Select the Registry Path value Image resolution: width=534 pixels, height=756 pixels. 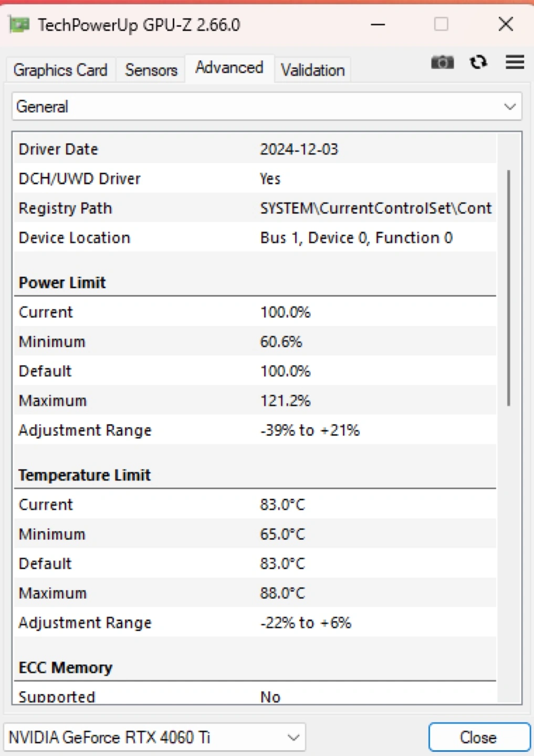click(x=376, y=208)
